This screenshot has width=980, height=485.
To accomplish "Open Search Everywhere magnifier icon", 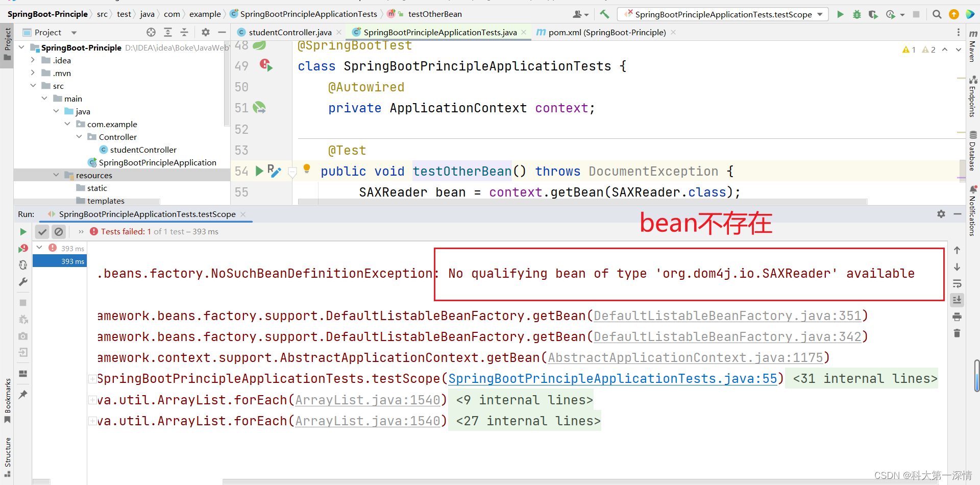I will pyautogui.click(x=937, y=14).
